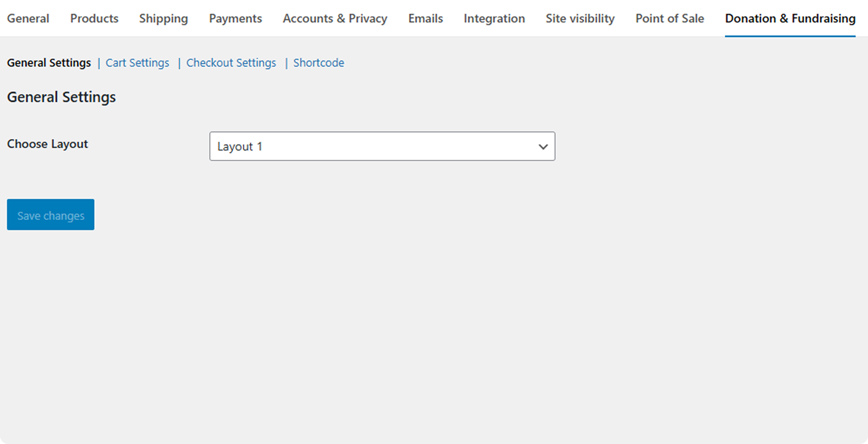
Task: Click the Layout 1 selected value text
Action: click(x=240, y=146)
